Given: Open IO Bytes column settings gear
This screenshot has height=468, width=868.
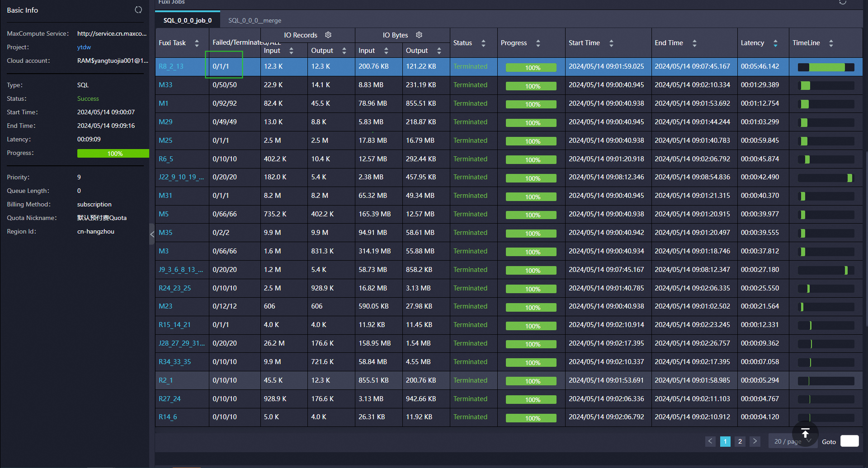Looking at the screenshot, I should (x=419, y=35).
